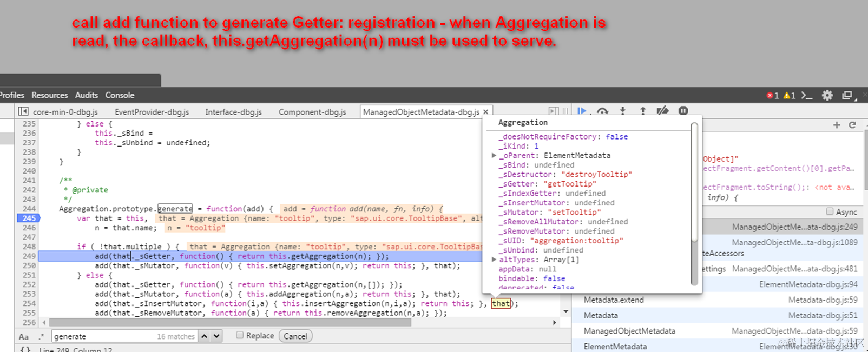Click the search field containing 'generate'
Screen dimensions: 868x352
124,336
